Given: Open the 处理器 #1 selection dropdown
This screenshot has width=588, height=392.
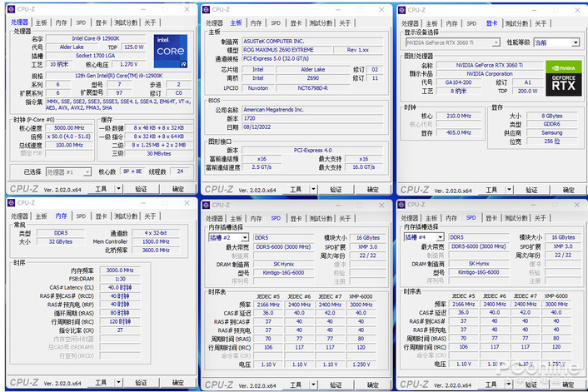Looking at the screenshot, I should pos(68,172).
